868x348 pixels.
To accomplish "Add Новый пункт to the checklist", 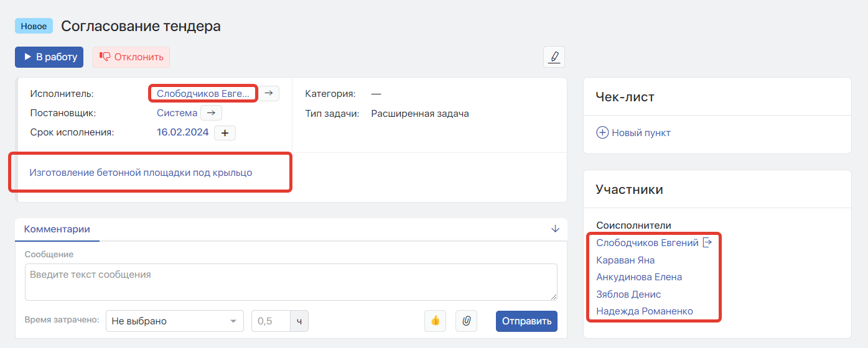I will tap(633, 133).
